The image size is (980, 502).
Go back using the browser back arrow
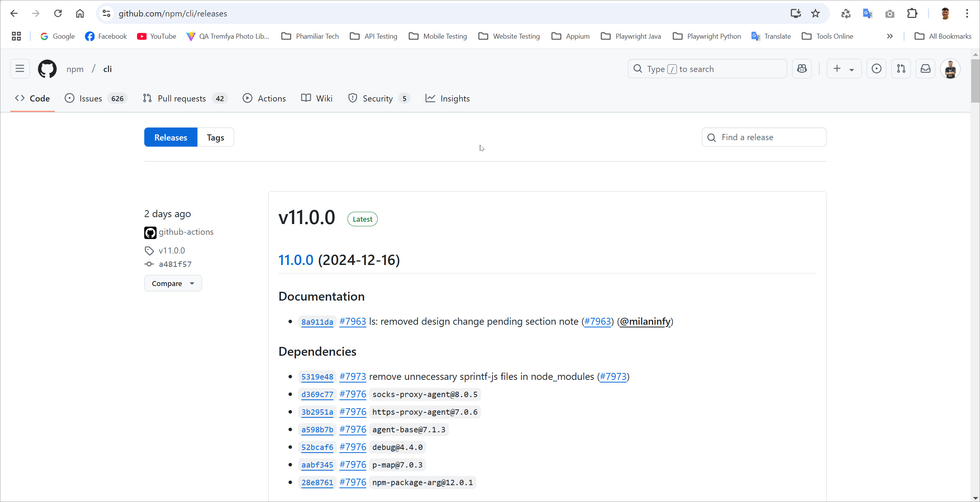[14, 14]
